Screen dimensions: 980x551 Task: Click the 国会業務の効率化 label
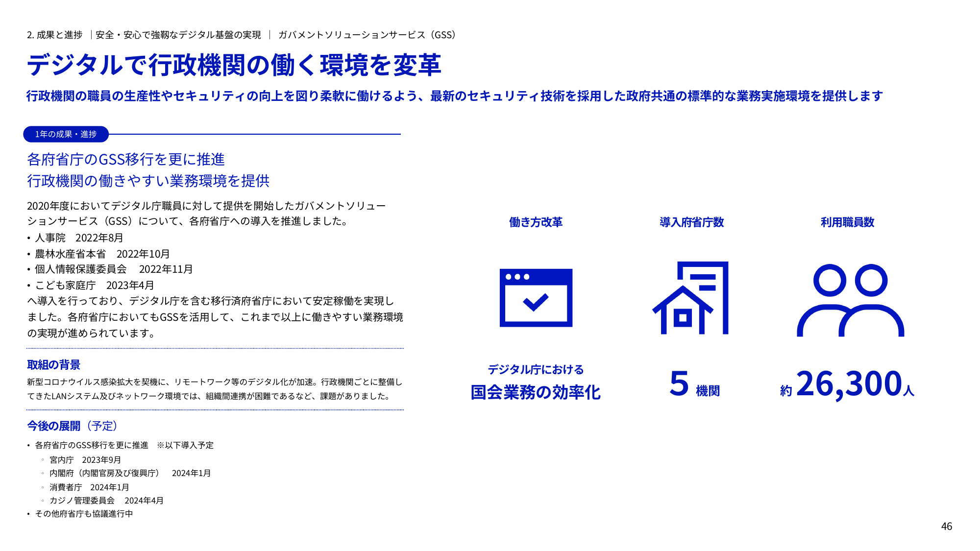click(x=537, y=392)
